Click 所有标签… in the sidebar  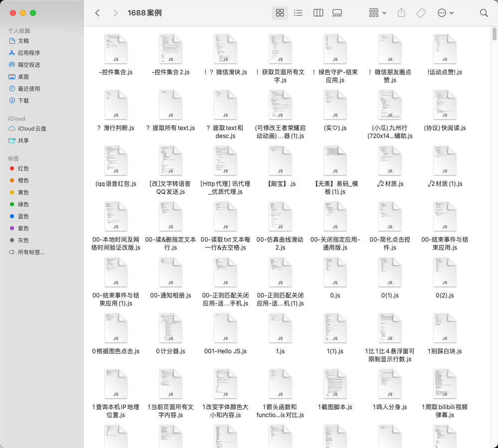click(x=31, y=252)
